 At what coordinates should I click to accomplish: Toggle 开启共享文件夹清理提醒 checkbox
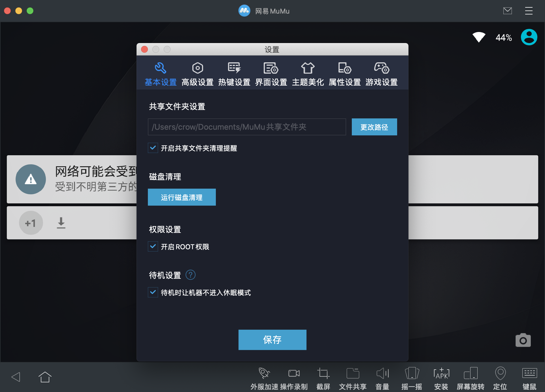point(153,148)
